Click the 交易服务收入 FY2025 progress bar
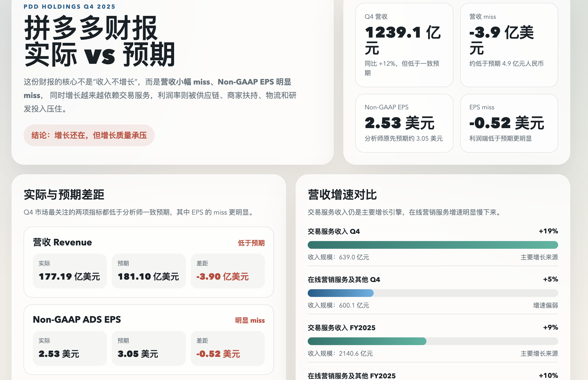Viewport: 588px width, 380px height. point(367,341)
